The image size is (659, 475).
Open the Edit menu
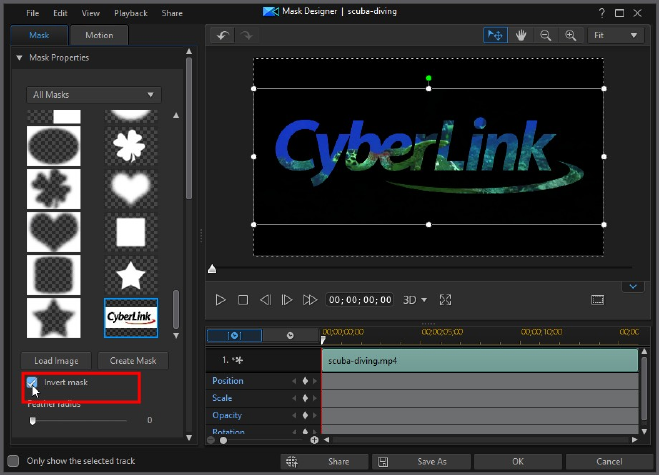pyautogui.click(x=60, y=13)
